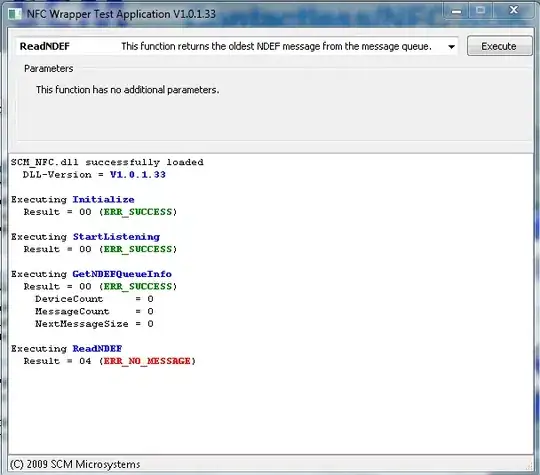The width and height of the screenshot is (540, 475).
Task: Click the DLL version V1.0.1.33 value
Action: pyautogui.click(x=138, y=175)
